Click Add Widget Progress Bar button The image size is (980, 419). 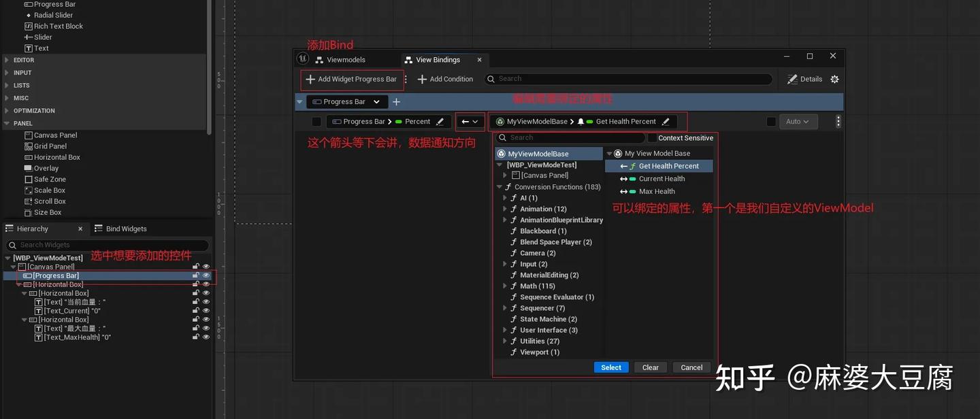[x=351, y=80]
